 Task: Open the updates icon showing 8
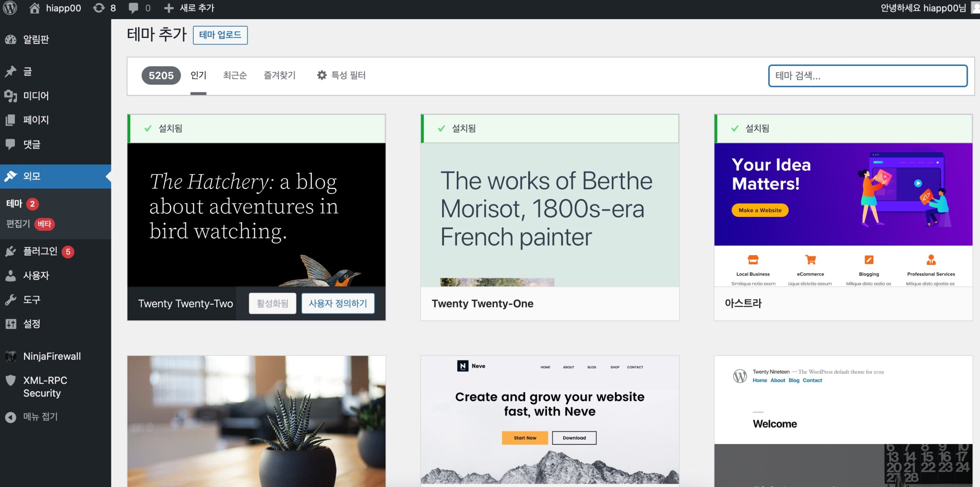pos(99,8)
